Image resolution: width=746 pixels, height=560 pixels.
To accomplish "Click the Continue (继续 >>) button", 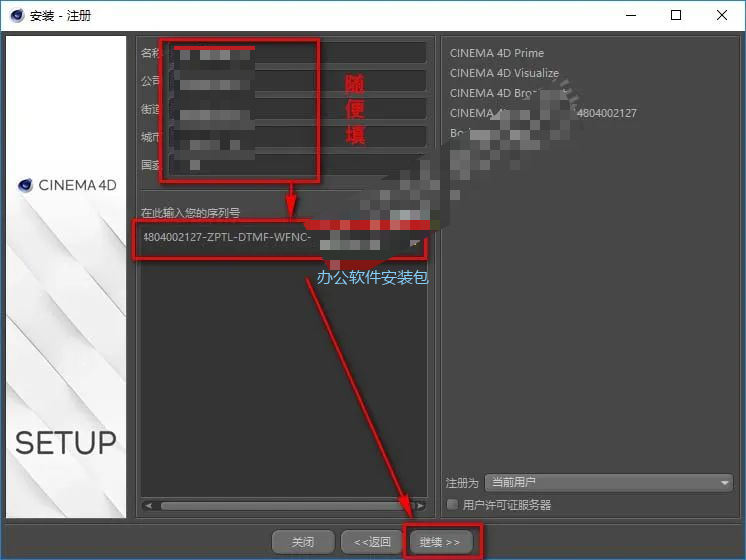I will 439,541.
